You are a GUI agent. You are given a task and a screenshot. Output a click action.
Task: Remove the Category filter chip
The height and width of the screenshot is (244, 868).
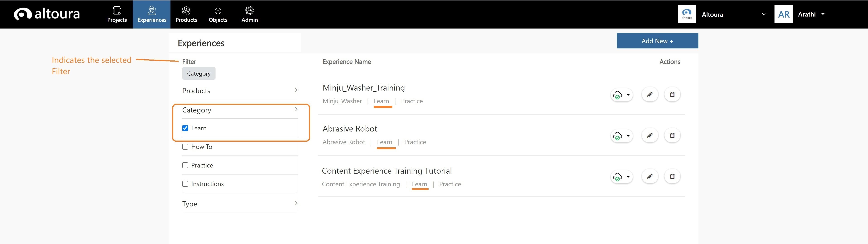pos(199,74)
